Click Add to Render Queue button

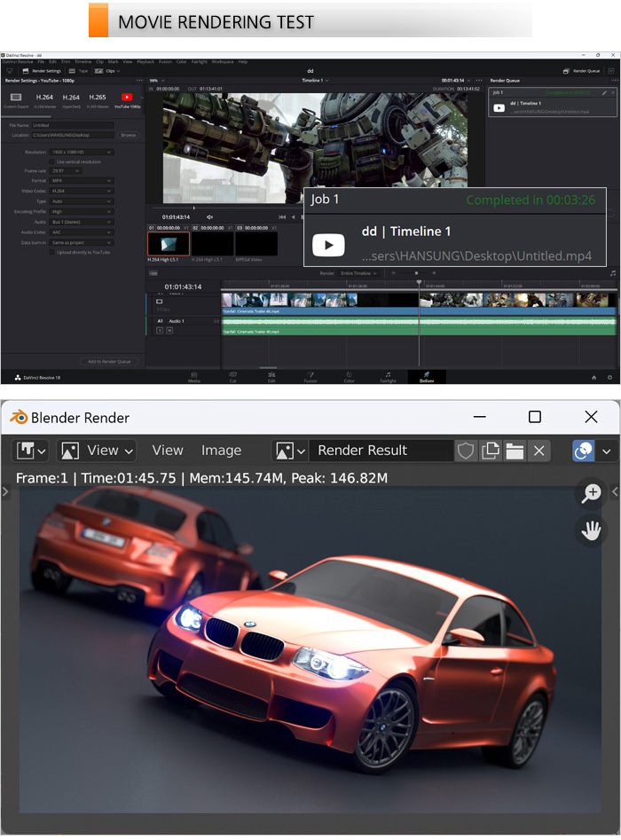(108, 361)
